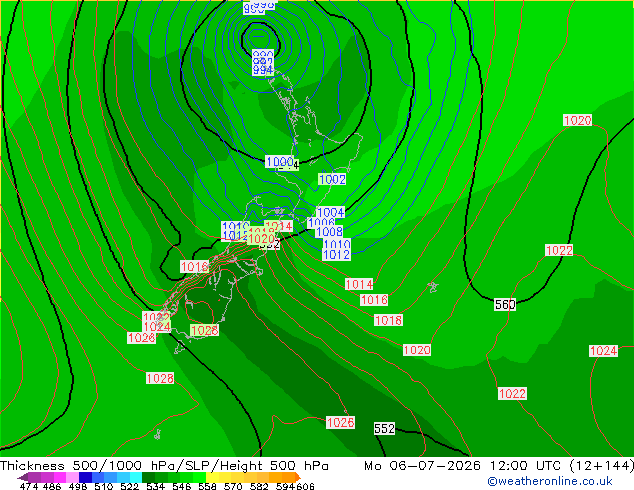634x490 pixels.
Task: Click the 582 value on the legend scale
Action: coord(259,486)
